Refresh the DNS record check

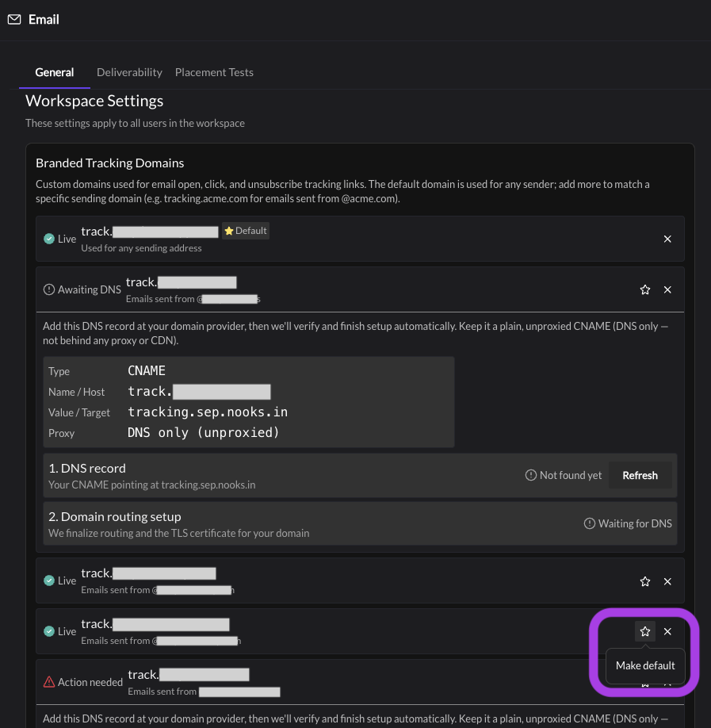pyautogui.click(x=640, y=476)
